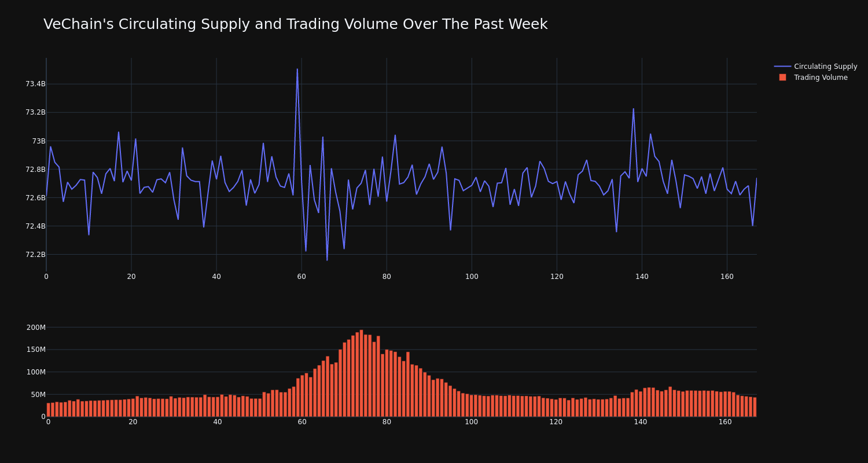Click the 150M volume axis label
868x463 pixels.
(x=36, y=350)
